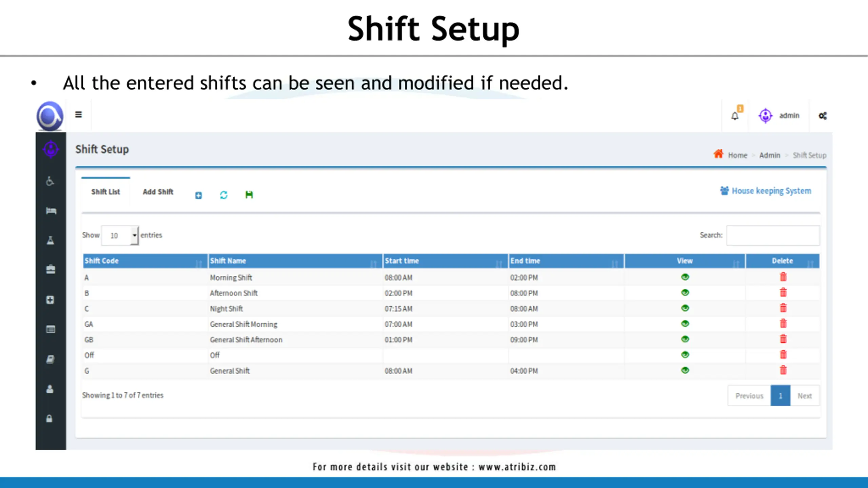Open the admin user avatar icon

click(x=765, y=116)
